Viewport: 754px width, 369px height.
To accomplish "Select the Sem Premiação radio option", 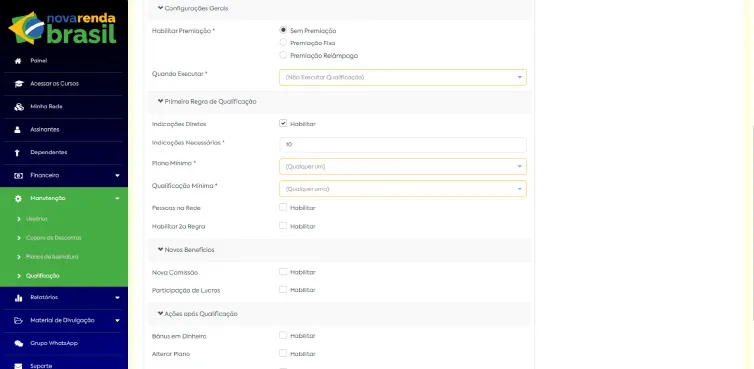I will point(283,30).
